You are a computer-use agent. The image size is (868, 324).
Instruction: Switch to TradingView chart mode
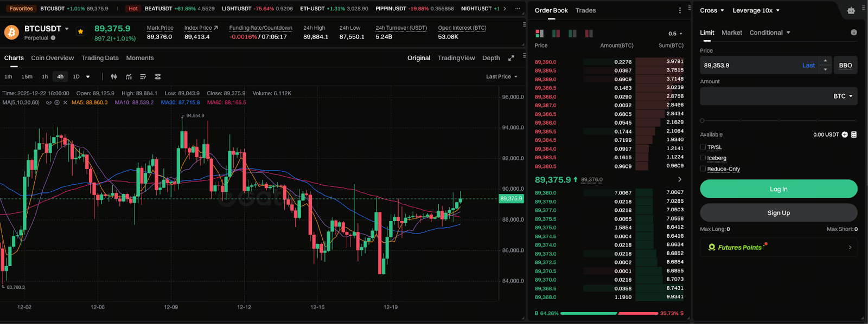click(x=456, y=58)
